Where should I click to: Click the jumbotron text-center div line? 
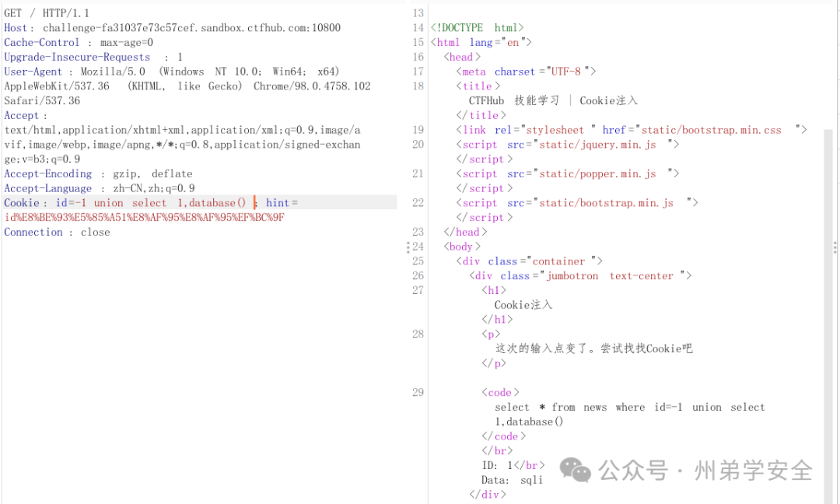pos(580,276)
